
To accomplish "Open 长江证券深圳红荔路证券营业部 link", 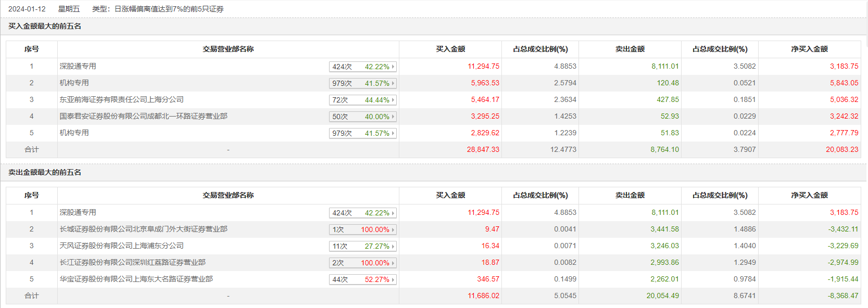I will click(132, 262).
